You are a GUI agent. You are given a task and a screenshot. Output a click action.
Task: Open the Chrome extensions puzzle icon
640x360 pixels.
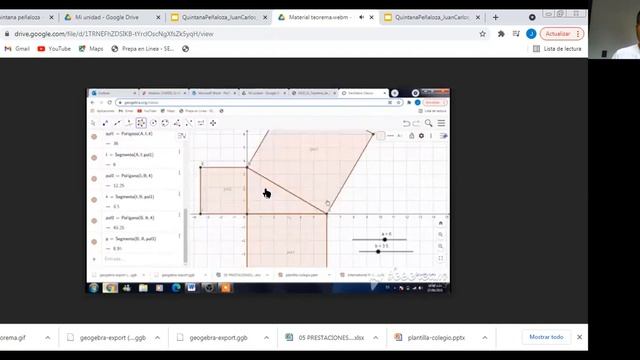pyautogui.click(x=501, y=34)
